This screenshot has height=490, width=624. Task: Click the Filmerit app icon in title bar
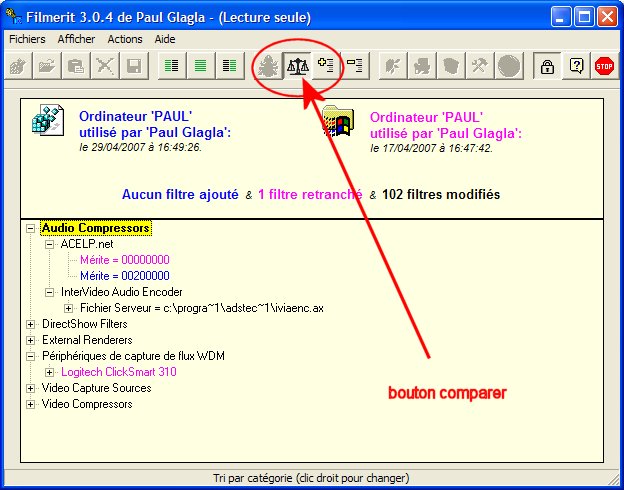14,17
